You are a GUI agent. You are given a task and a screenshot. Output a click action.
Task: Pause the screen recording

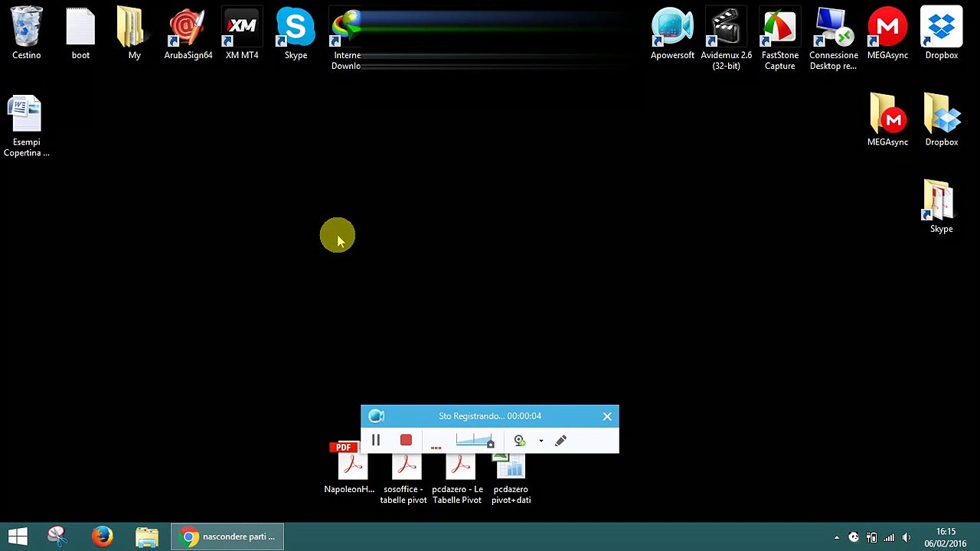[x=376, y=440]
